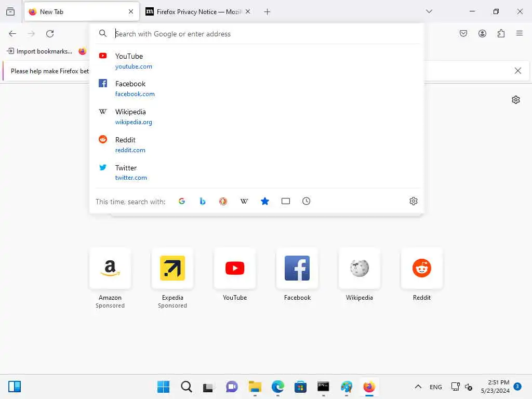This screenshot has height=399, width=532.
Task: Select Reddit suggestion in dropdown
Action: tap(258, 144)
